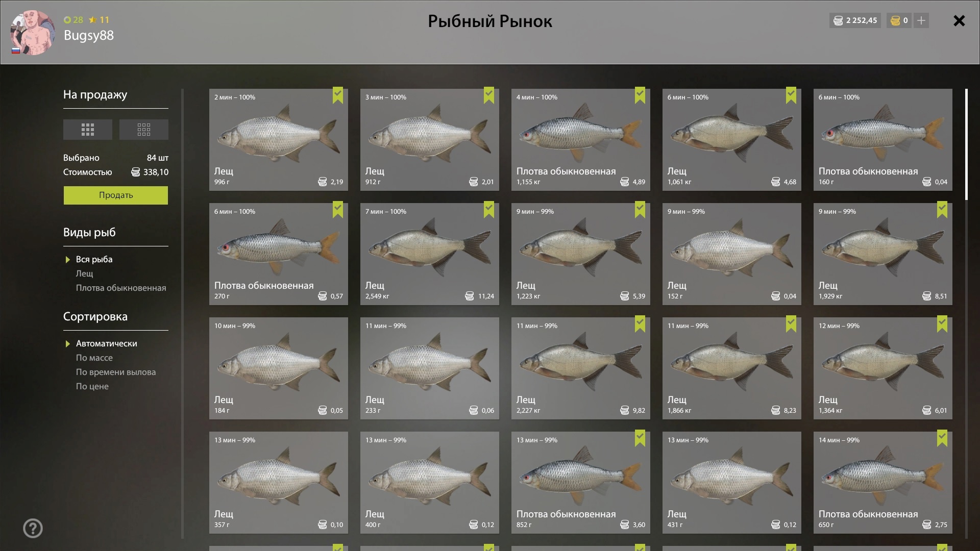The height and width of the screenshot is (551, 980).
Task: Select the unselected 184 г Лещ card
Action: coord(279,368)
